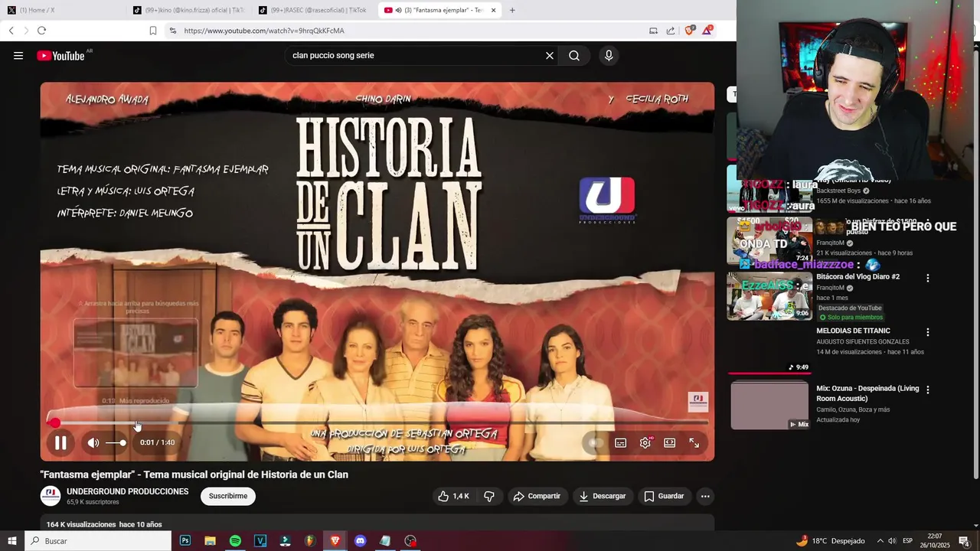Click the FranqitoM channel name under Bitácora
The width and height of the screenshot is (980, 551).
pyautogui.click(x=830, y=288)
